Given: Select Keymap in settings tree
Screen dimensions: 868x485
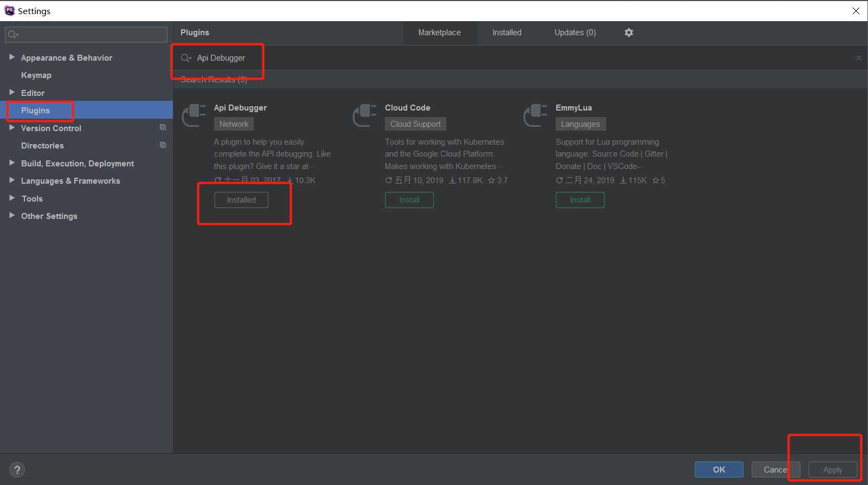Looking at the screenshot, I should point(36,75).
